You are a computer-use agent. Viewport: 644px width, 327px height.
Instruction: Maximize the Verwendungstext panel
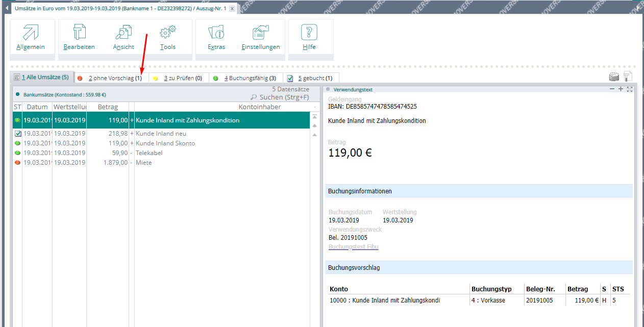[629, 89]
